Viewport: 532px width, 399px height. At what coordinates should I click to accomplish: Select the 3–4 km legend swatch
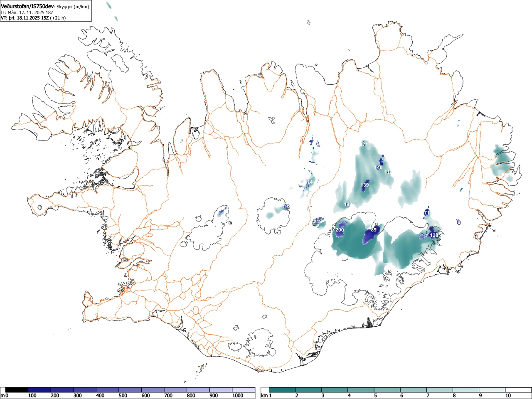tap(335, 390)
